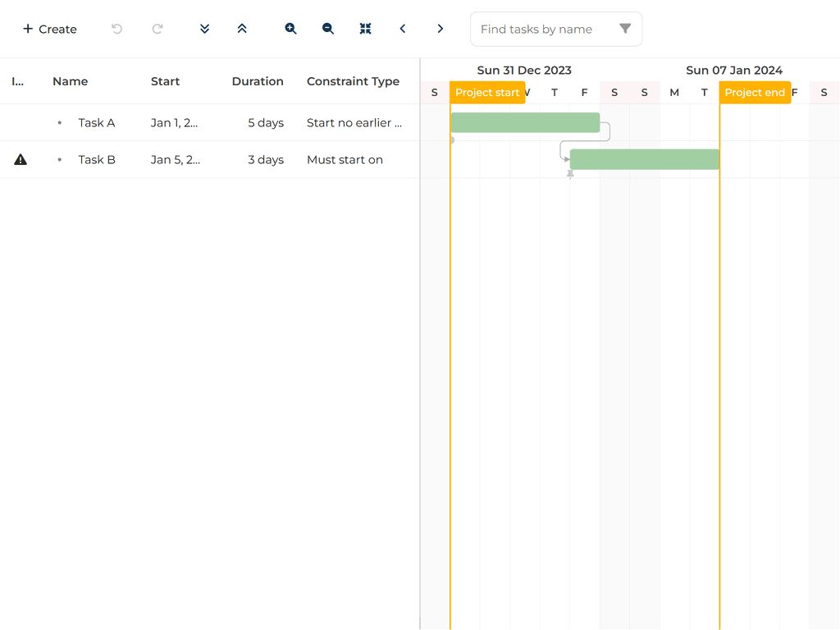Sort by the Name column header
This screenshot has height=630, width=840.
[x=71, y=81]
